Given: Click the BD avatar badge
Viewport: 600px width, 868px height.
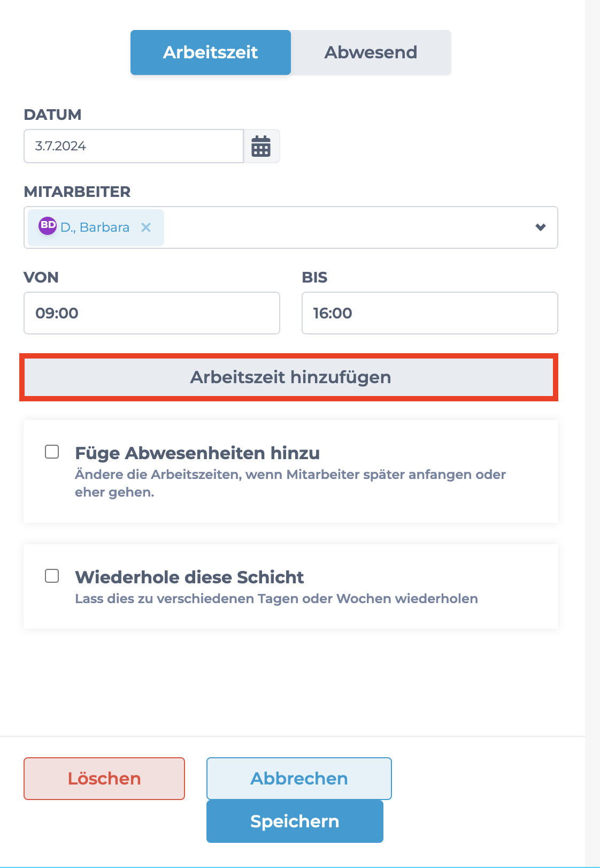Looking at the screenshot, I should pyautogui.click(x=48, y=225).
